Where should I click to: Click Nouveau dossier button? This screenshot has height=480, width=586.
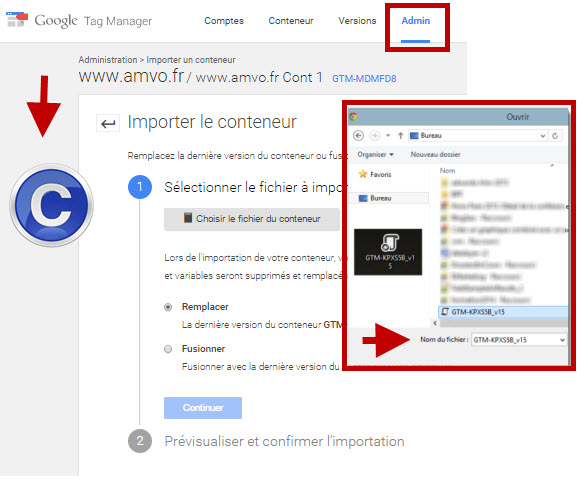pyautogui.click(x=435, y=154)
